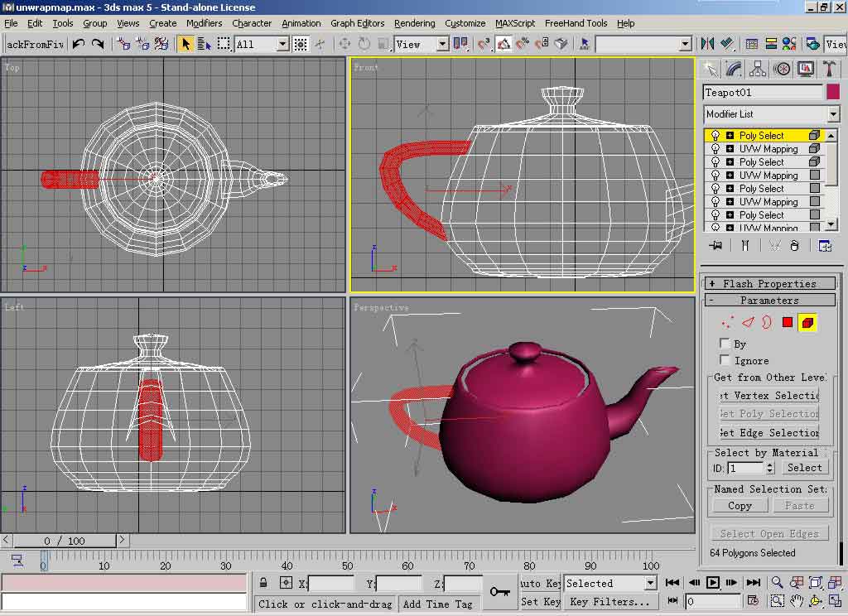Open the Hierarchy command panel tab
The height and width of the screenshot is (616, 848).
[758, 69]
